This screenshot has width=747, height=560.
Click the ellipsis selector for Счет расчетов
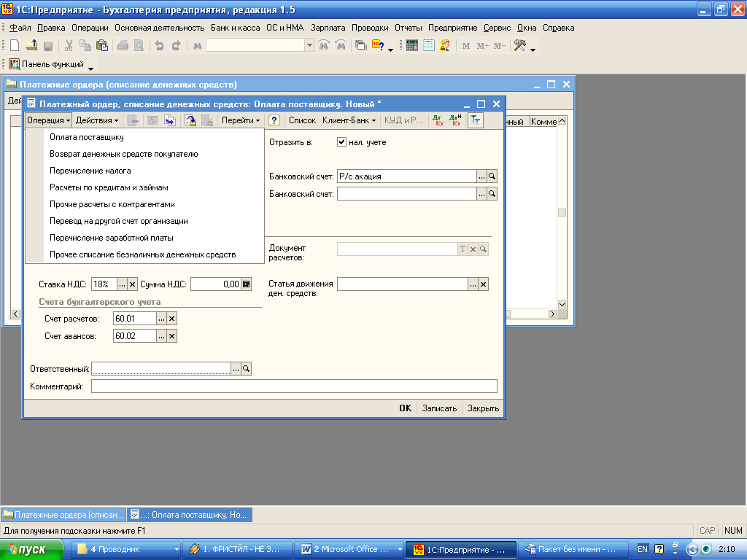(x=161, y=319)
